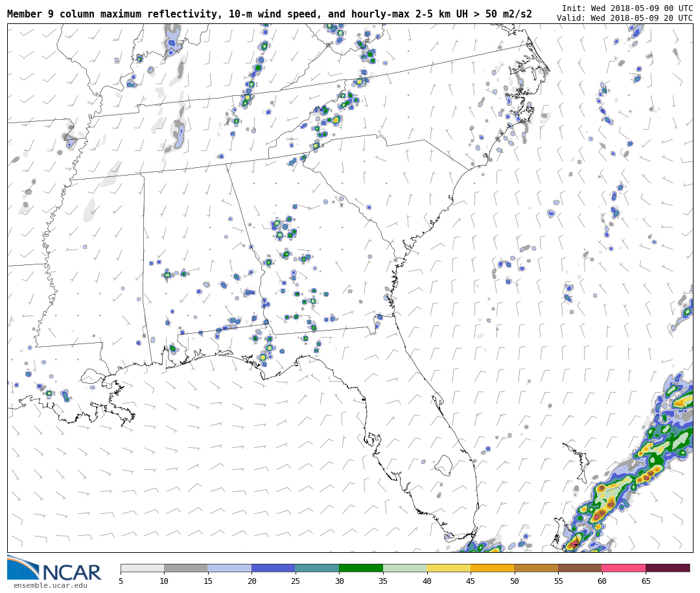Click the Init time label
700x593 pixels.
(627, 8)
